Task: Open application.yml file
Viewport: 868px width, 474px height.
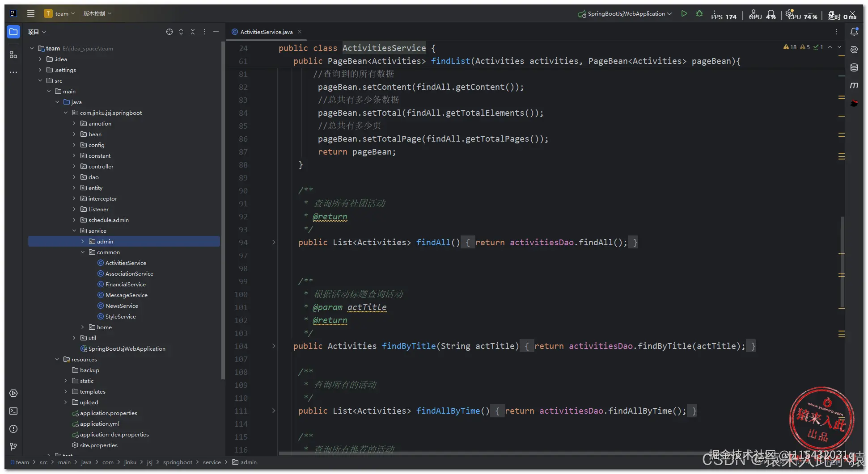Action: pos(99,424)
